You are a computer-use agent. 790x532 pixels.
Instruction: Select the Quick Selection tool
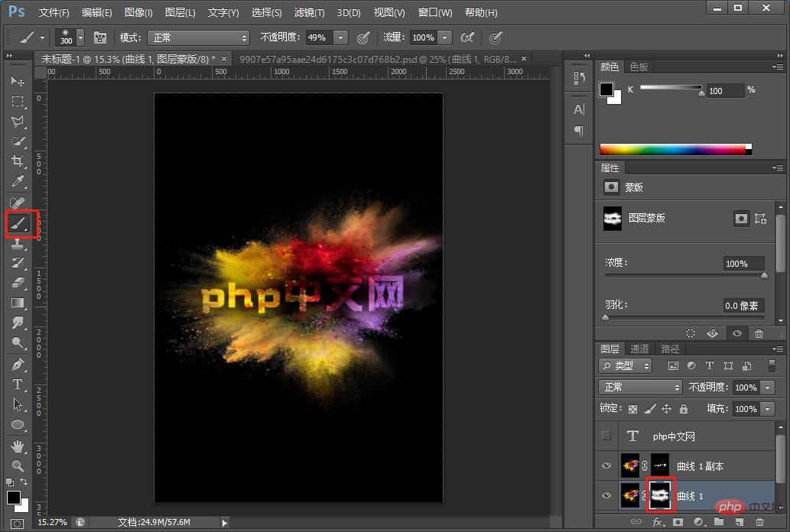[x=18, y=141]
